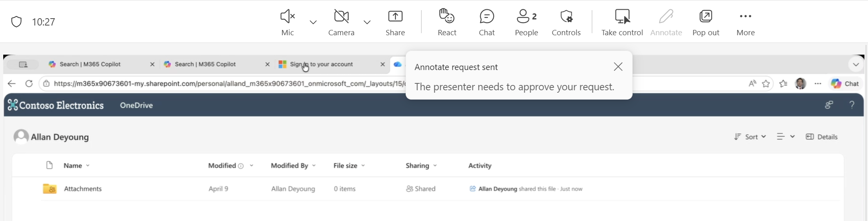Click the Allan Deyoung shared activity entry

tap(526, 189)
